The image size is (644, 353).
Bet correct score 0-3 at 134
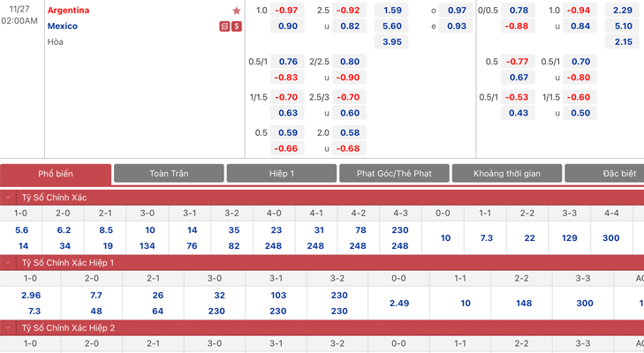coord(147,246)
